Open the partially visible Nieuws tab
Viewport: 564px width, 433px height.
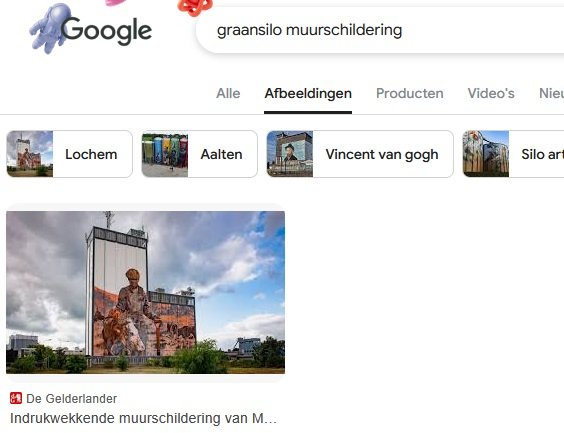pos(551,94)
